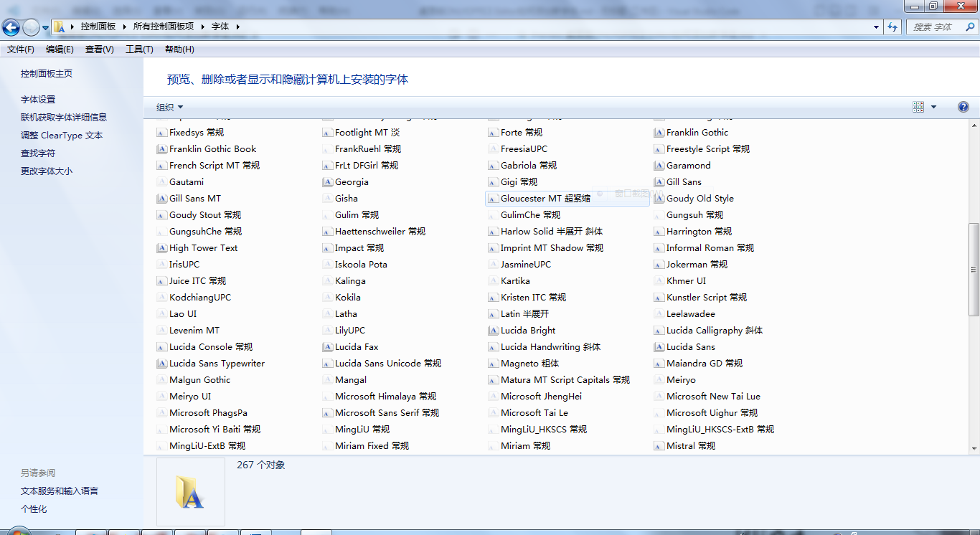Open 文本服务和输入语言 link
This screenshot has width=980, height=535.
[x=60, y=491]
